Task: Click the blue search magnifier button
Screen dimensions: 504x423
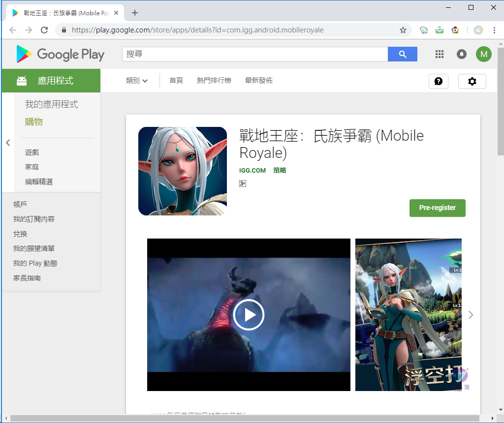Action: 403,54
